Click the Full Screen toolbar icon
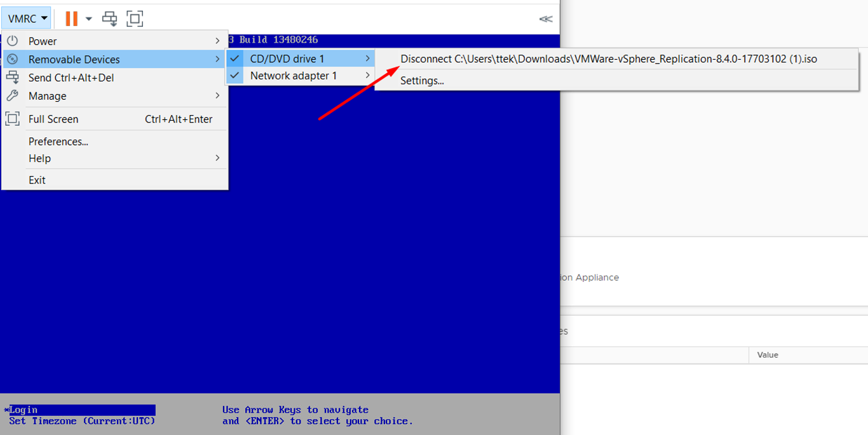 [134, 18]
